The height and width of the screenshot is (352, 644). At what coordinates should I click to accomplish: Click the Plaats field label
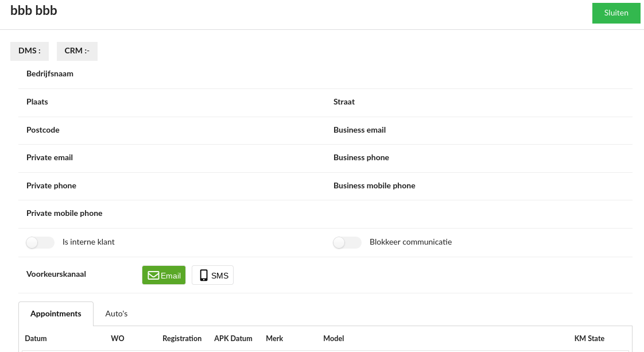coord(37,102)
